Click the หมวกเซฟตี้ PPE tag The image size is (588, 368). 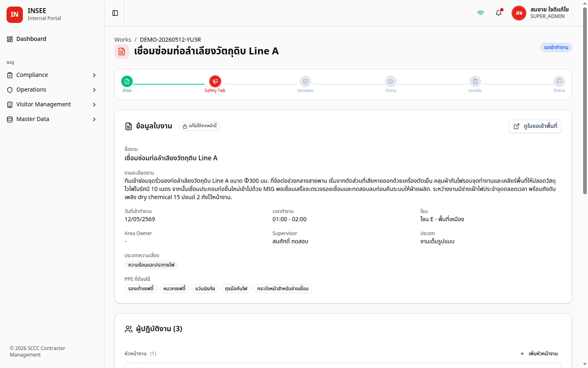tap(174, 289)
